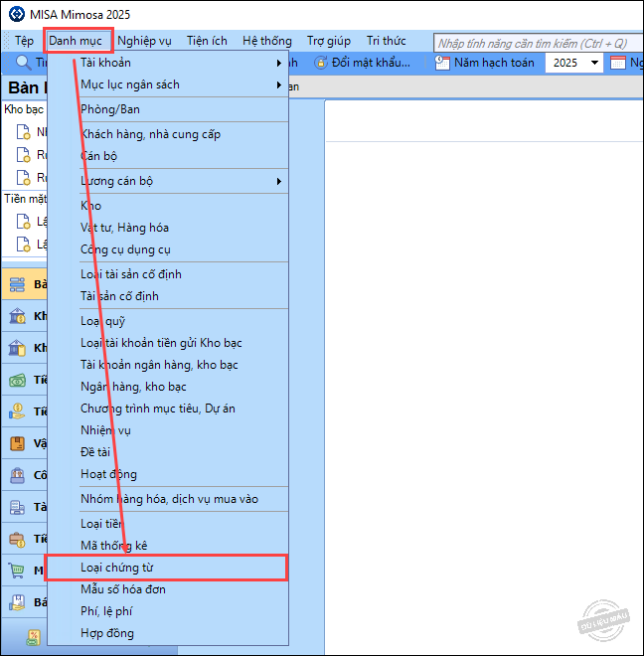This screenshot has height=656, width=644.
Task: Open the Năm hạch toán year dropdown
Action: [594, 63]
